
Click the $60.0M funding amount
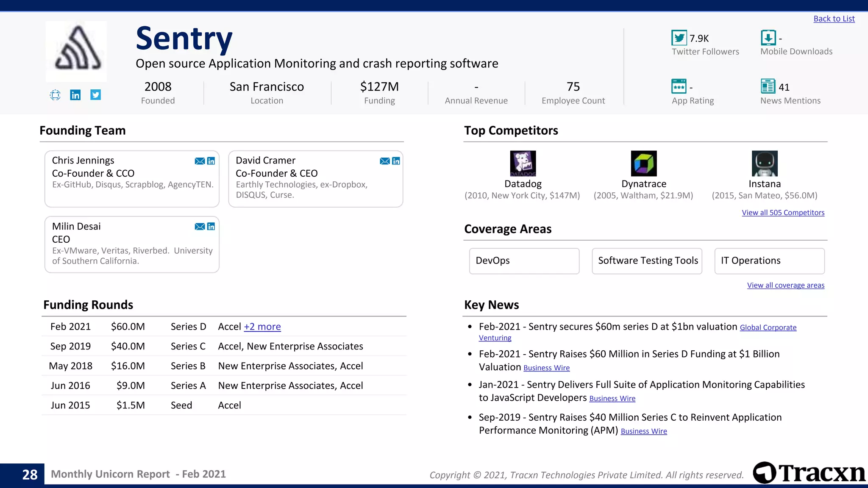click(128, 327)
